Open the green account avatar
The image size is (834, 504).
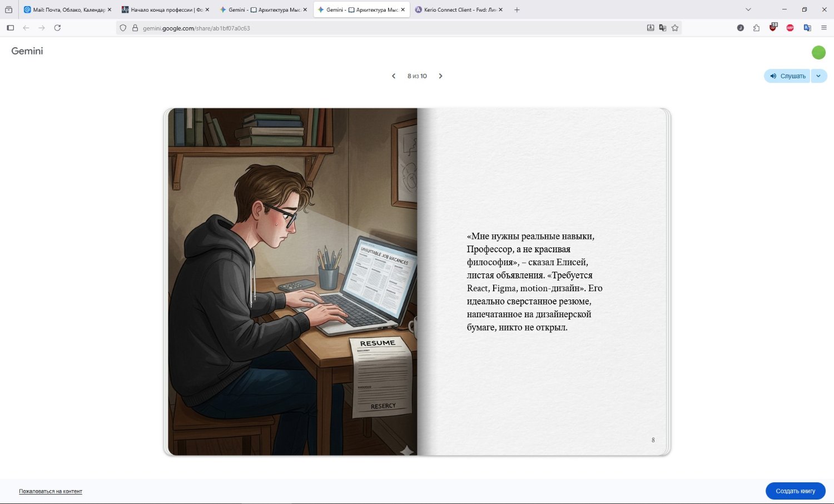point(818,52)
